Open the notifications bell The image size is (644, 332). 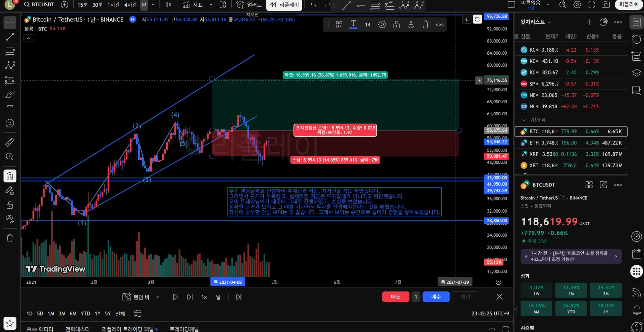636,310
